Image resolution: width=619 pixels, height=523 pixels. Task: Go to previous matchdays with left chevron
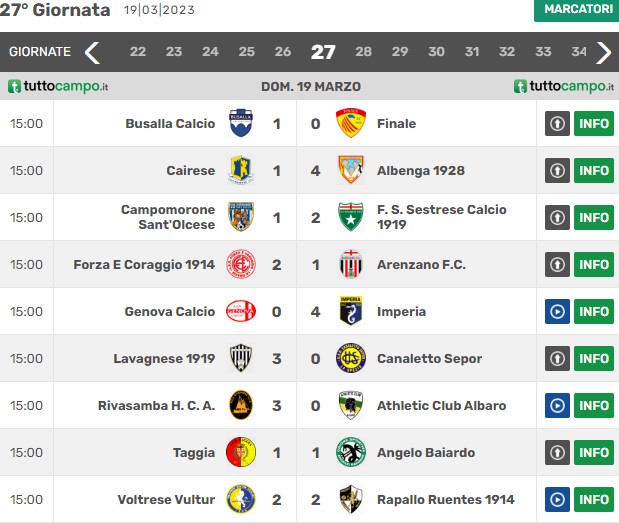[x=92, y=52]
